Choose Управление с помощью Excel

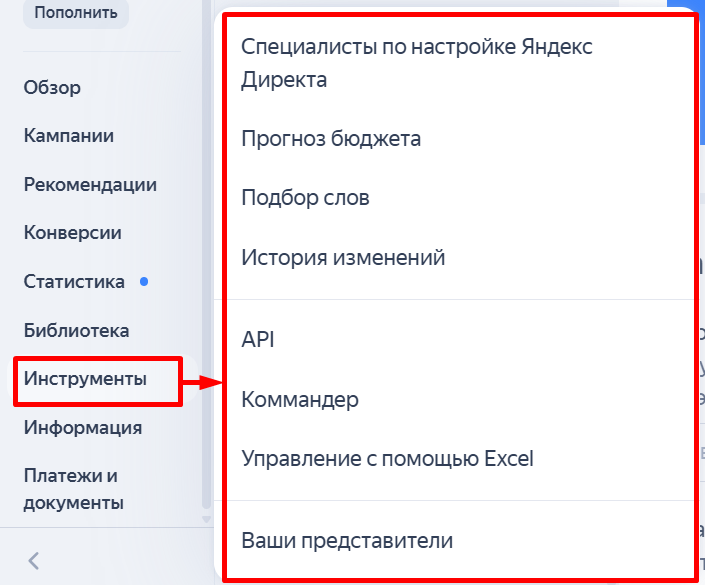(x=387, y=459)
